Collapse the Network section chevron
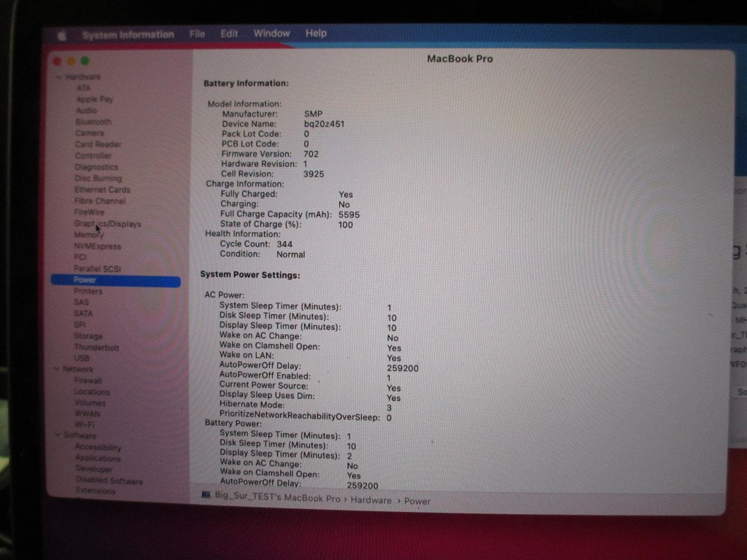 tap(57, 369)
